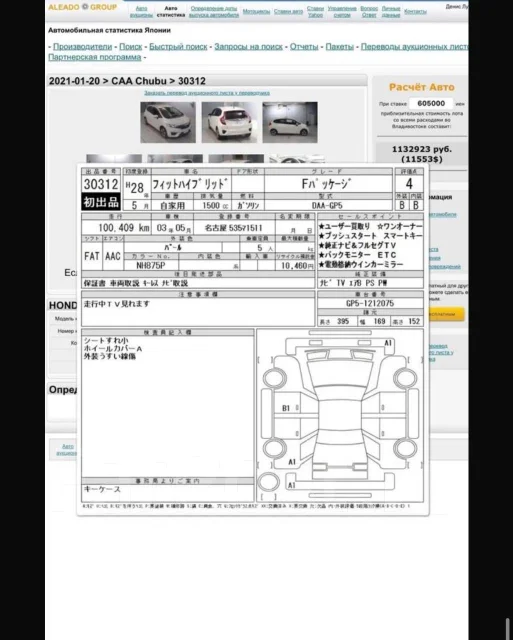This screenshot has width=513, height=640.
Task: Click the model code DAA-GP5
Action: [327, 206]
